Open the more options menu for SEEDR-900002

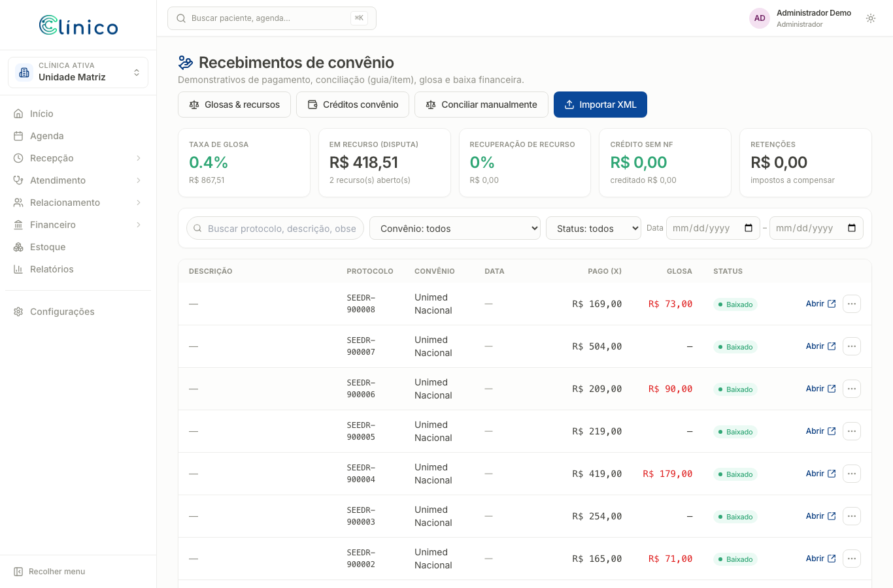[852, 559]
